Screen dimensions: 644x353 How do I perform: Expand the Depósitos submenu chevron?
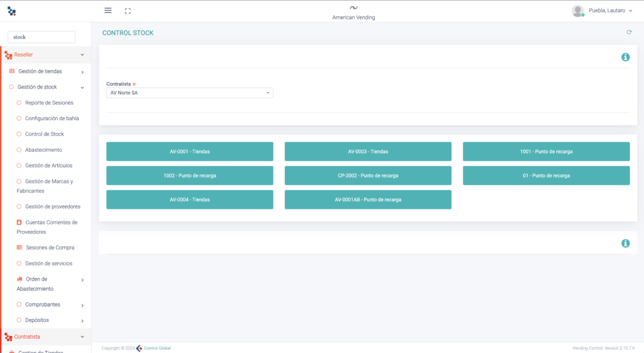(x=82, y=321)
